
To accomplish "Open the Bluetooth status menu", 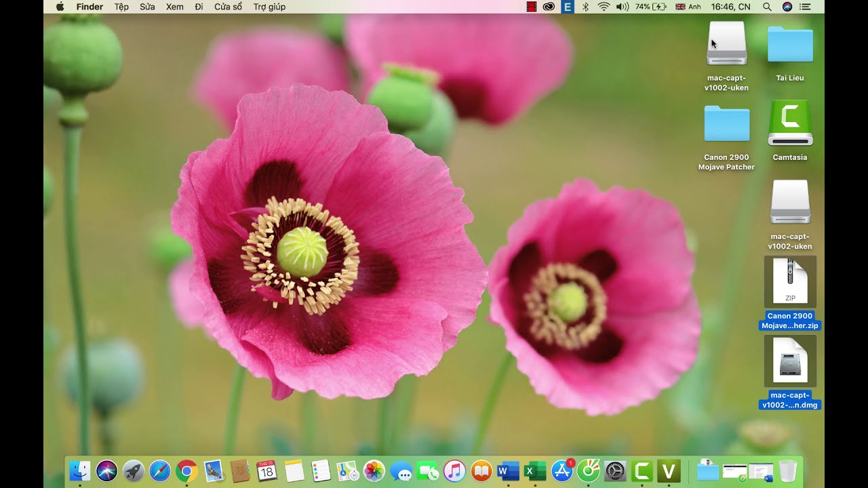I will click(x=586, y=7).
